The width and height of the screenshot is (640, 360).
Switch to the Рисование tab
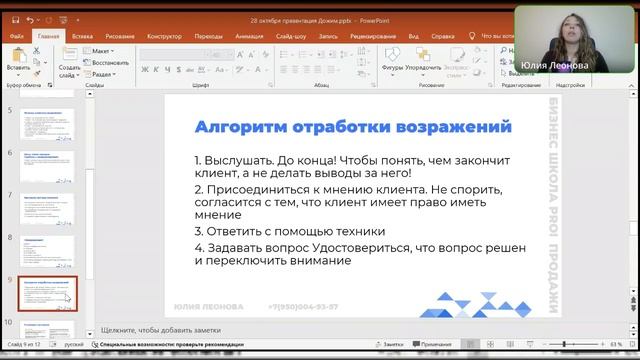[x=120, y=36]
